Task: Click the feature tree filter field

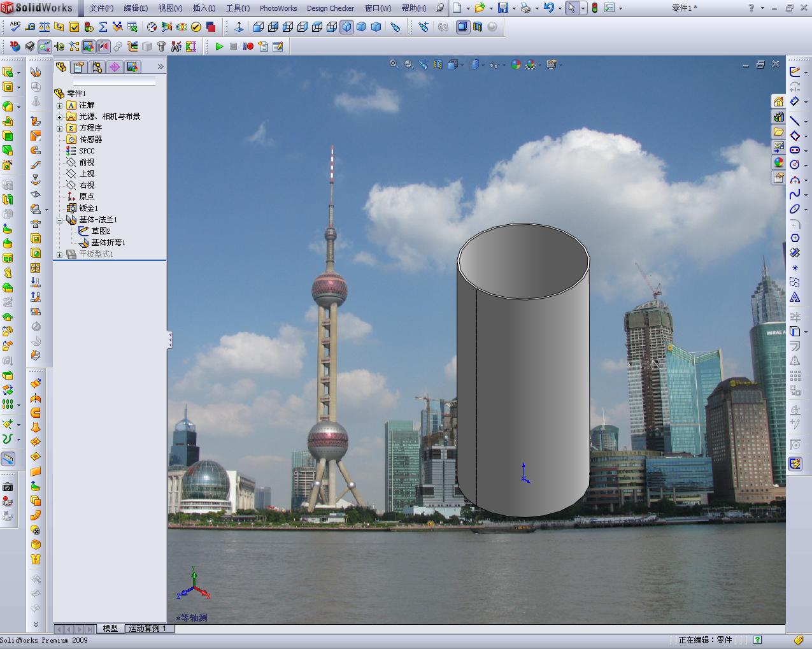Action: [114, 82]
